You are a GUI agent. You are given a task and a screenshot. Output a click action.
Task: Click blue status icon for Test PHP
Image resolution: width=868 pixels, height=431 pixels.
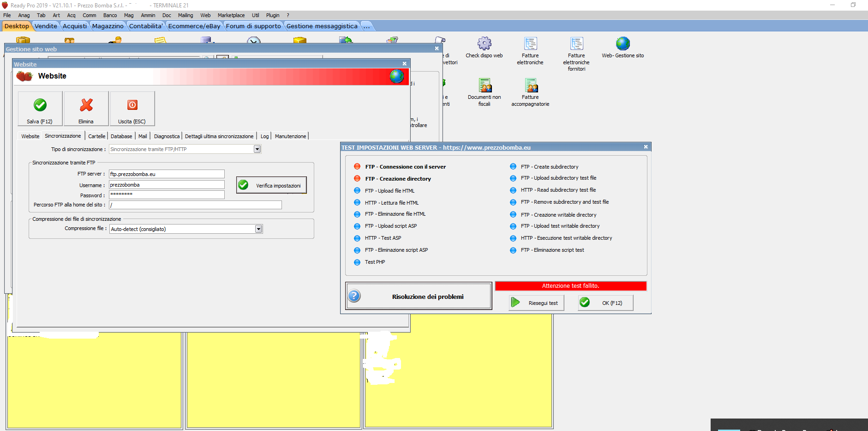click(x=357, y=262)
